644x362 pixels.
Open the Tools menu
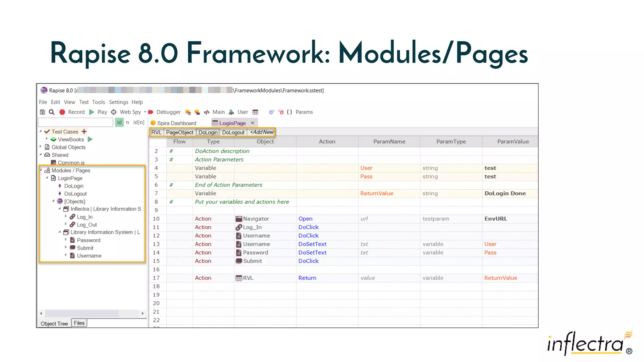click(x=98, y=102)
